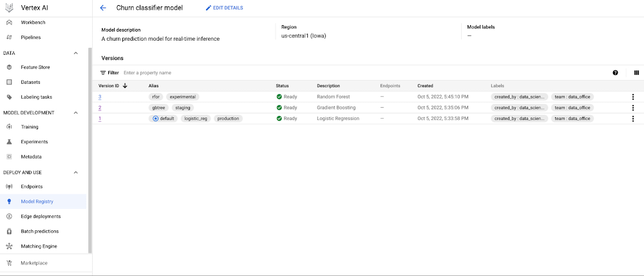Viewport: 644px width, 276px height.
Task: Click the Filter icon
Action: 103,73
